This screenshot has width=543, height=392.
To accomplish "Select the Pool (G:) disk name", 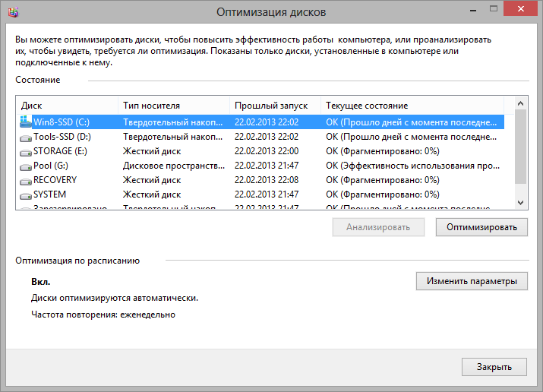I will coord(51,166).
